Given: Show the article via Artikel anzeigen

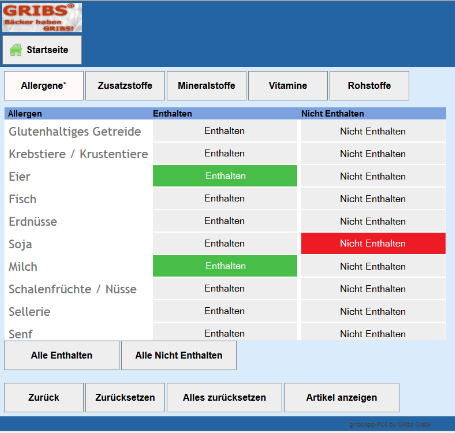Looking at the screenshot, I should [342, 398].
